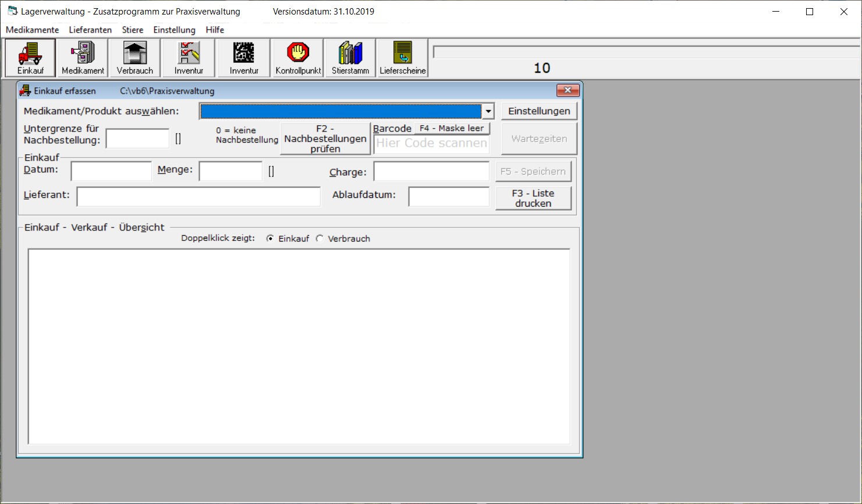Open the Lieferscheine toolbar icon

click(403, 58)
